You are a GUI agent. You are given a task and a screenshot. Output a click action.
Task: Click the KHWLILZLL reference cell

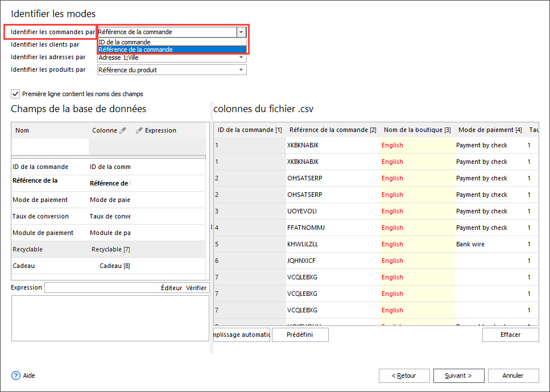click(333, 244)
